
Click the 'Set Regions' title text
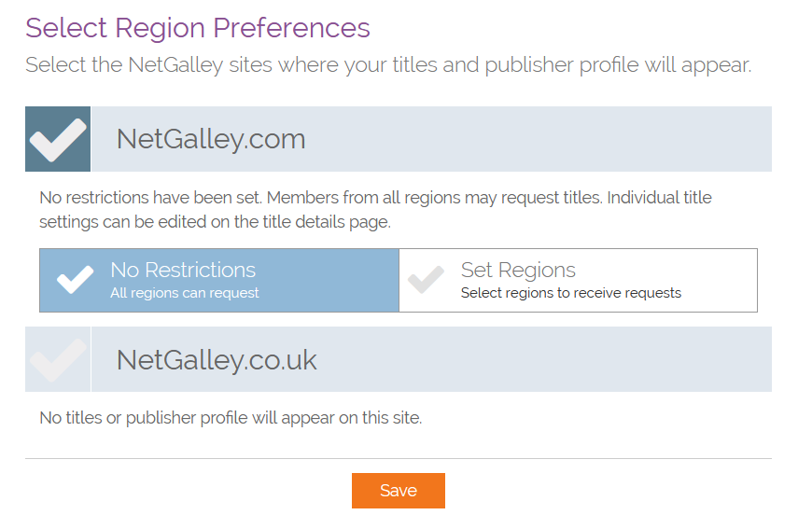coord(518,270)
